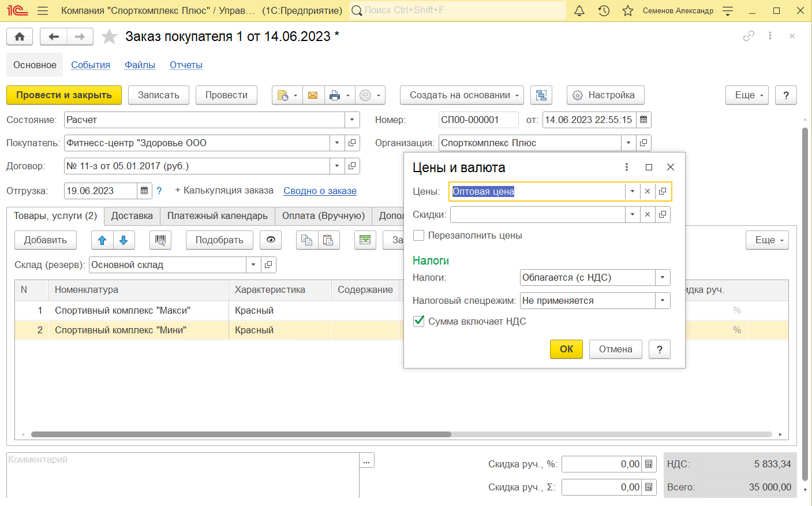This screenshot has width=812, height=506.
Task: Open history clock icon in title bar
Action: [x=604, y=10]
